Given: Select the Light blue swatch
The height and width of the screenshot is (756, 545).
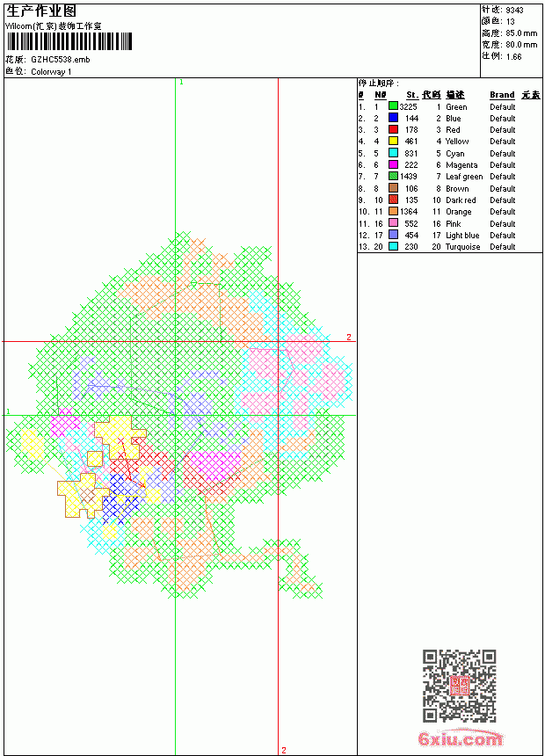Looking at the screenshot, I should (x=393, y=235).
